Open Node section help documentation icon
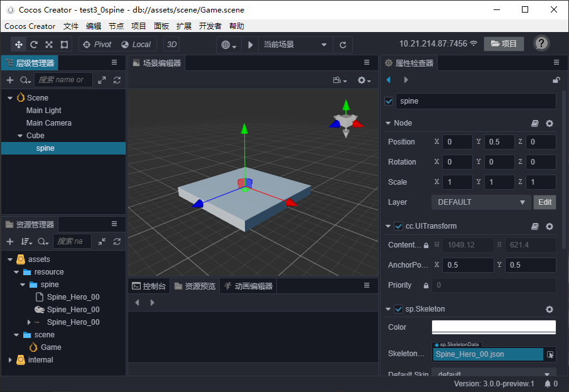 coord(535,123)
